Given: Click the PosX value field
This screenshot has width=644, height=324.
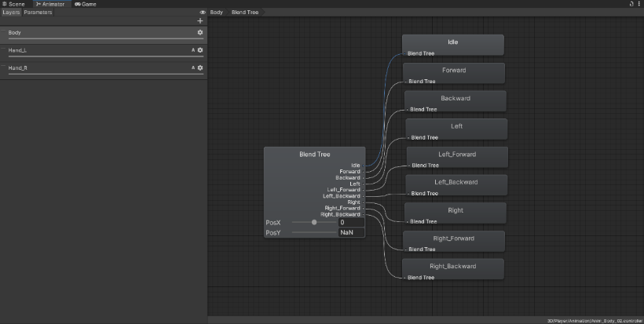Looking at the screenshot, I should pos(351,223).
